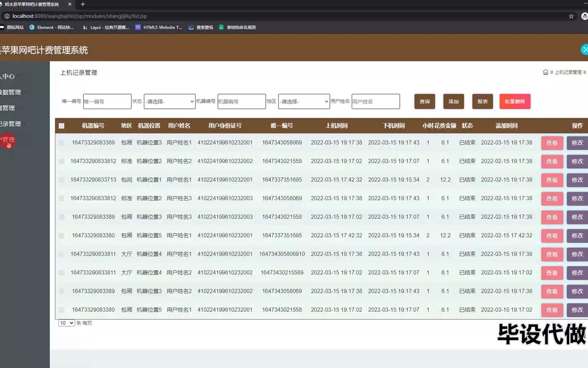Click the 查询 query button
588x368 pixels.
click(424, 101)
